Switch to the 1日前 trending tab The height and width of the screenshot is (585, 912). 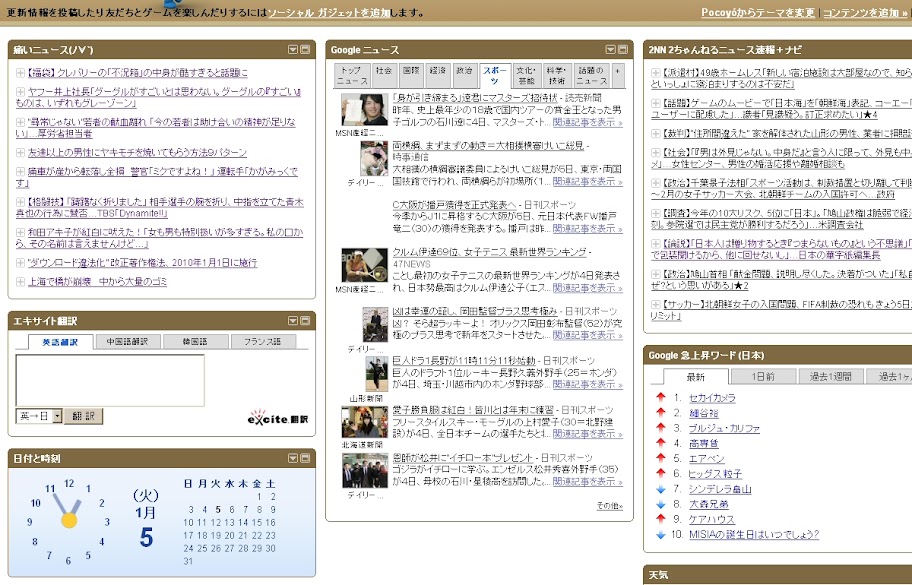tap(763, 377)
